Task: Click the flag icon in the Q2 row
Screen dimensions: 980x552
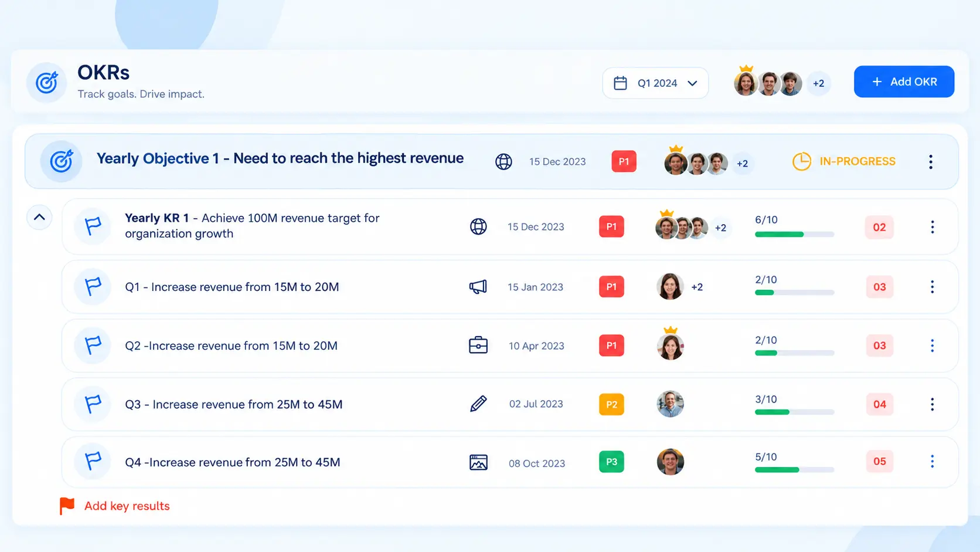Action: 93,345
